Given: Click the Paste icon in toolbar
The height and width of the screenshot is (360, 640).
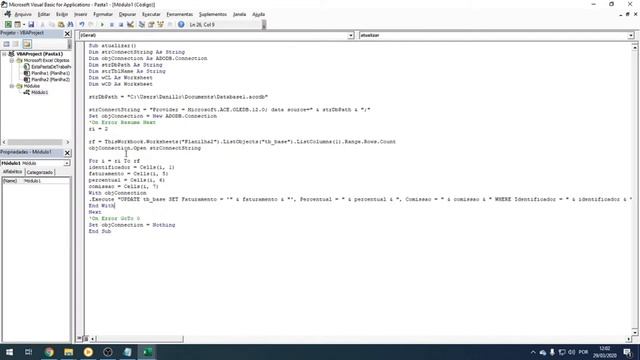Looking at the screenshot, I should tap(61, 24).
